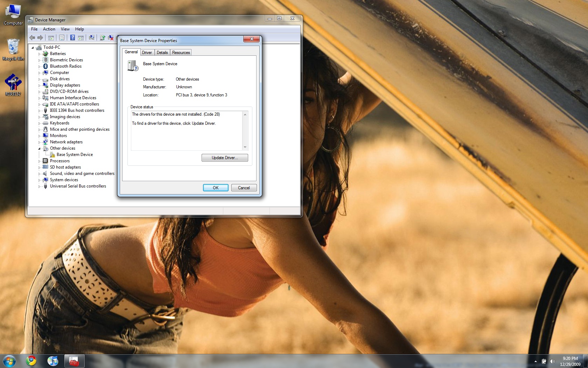Image resolution: width=588 pixels, height=368 pixels.
Task: Expand the Monitors node
Action: (x=39, y=136)
